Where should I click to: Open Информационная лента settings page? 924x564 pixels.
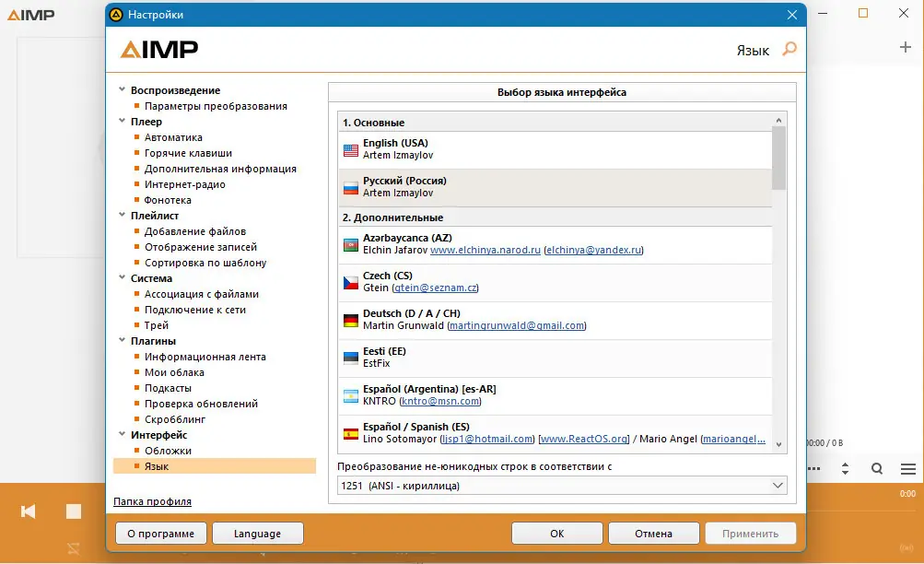pos(205,358)
